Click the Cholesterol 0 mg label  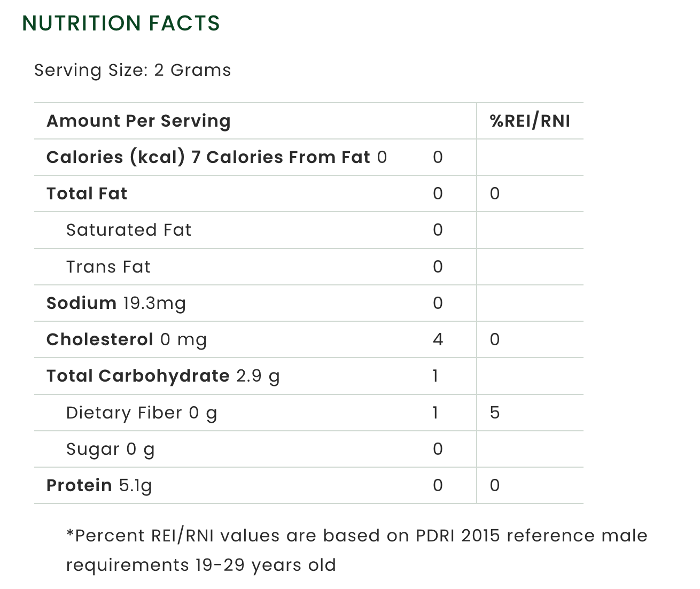click(x=126, y=339)
